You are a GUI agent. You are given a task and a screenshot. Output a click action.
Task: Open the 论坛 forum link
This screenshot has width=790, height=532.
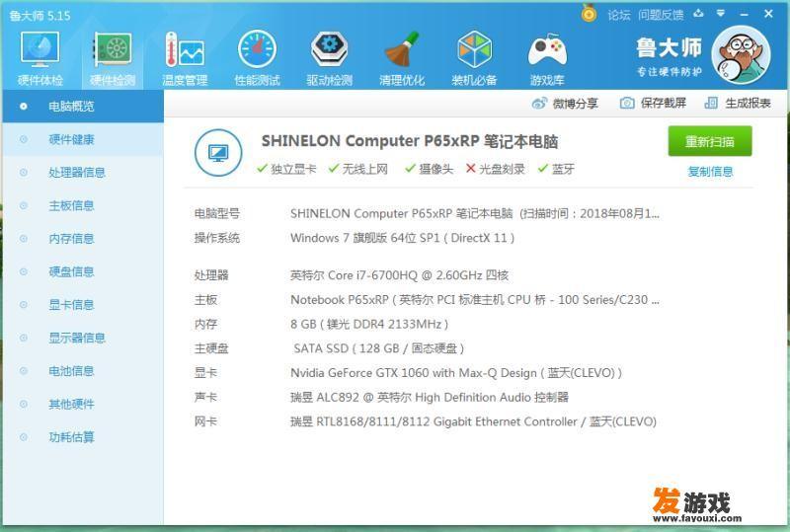[619, 15]
